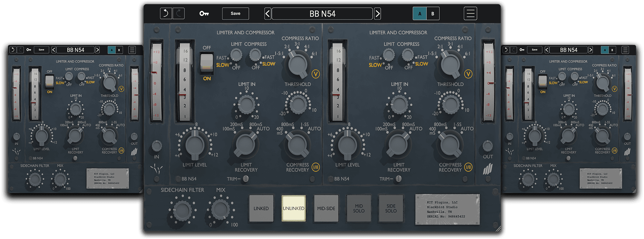The image size is (644, 239).
Task: Enable SIDE SOLO
Action: (391, 208)
